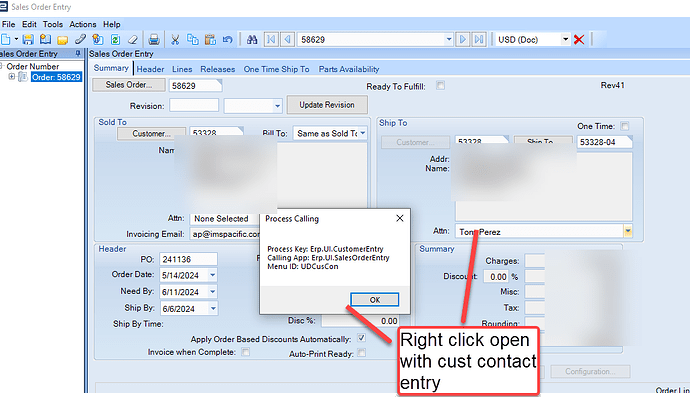Click the Invoicing Email input field
Viewport: 690px width, 397px height.
[225, 234]
